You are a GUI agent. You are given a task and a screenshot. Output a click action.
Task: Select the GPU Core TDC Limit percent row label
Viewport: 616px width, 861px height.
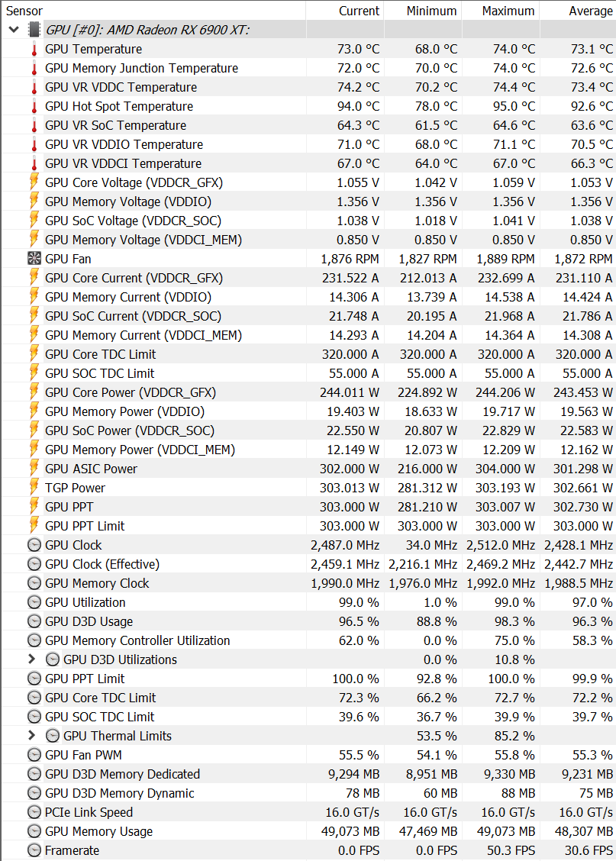(101, 698)
